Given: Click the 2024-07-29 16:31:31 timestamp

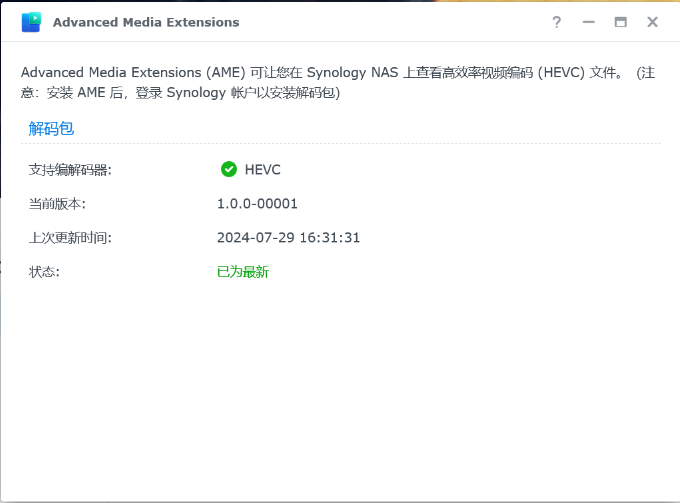Looking at the screenshot, I should [x=288, y=238].
